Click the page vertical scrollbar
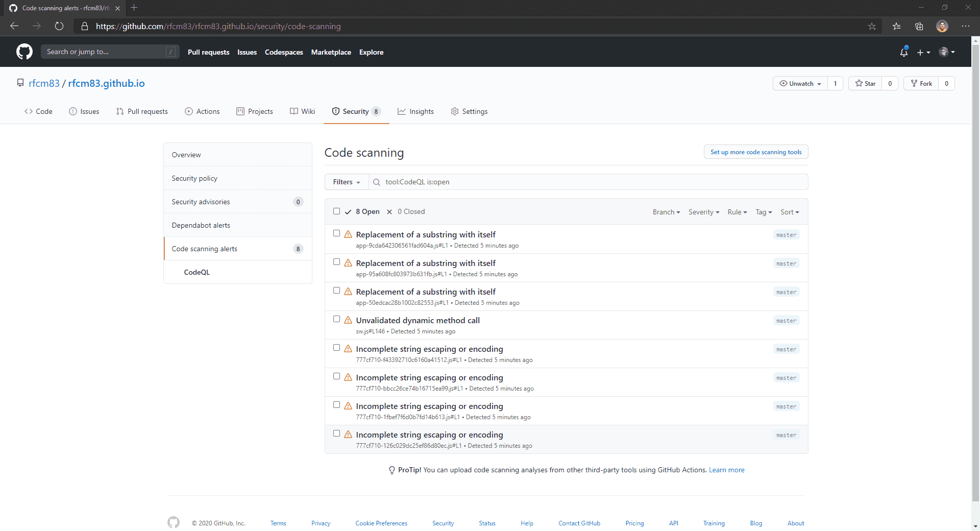The height and width of the screenshot is (531, 980). pyautogui.click(x=975, y=273)
